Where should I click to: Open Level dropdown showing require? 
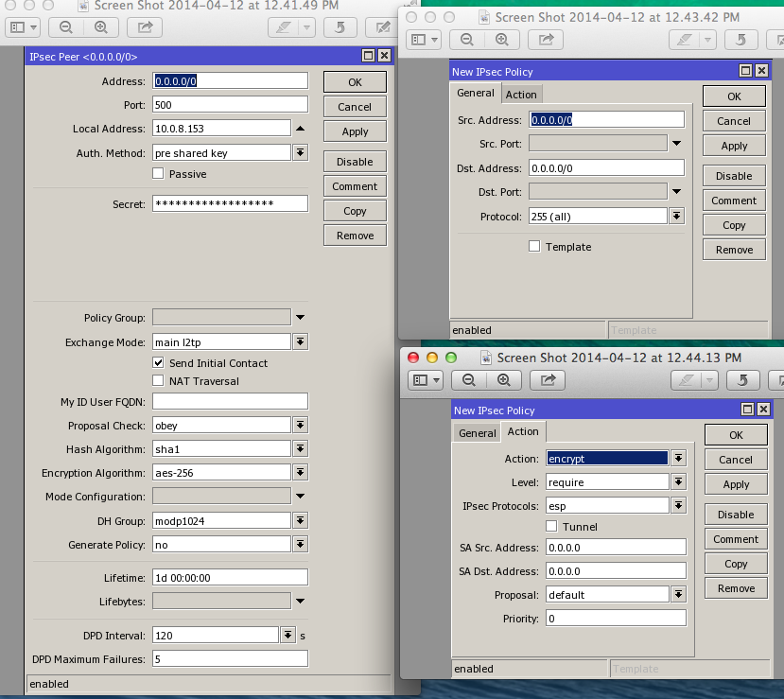pyautogui.click(x=678, y=482)
